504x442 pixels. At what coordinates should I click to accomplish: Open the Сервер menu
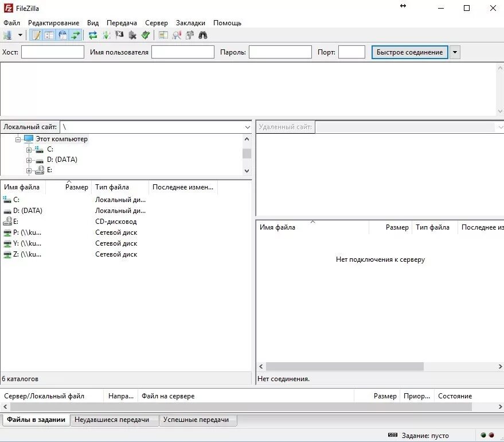(x=156, y=23)
